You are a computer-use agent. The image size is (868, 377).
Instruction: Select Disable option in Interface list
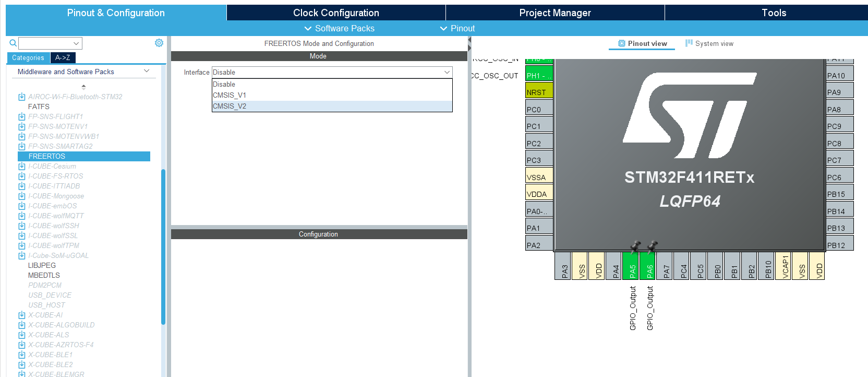click(332, 84)
